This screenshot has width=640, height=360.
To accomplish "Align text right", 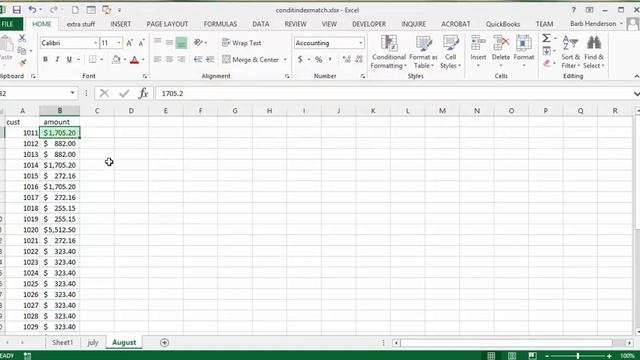I will click(x=181, y=60).
